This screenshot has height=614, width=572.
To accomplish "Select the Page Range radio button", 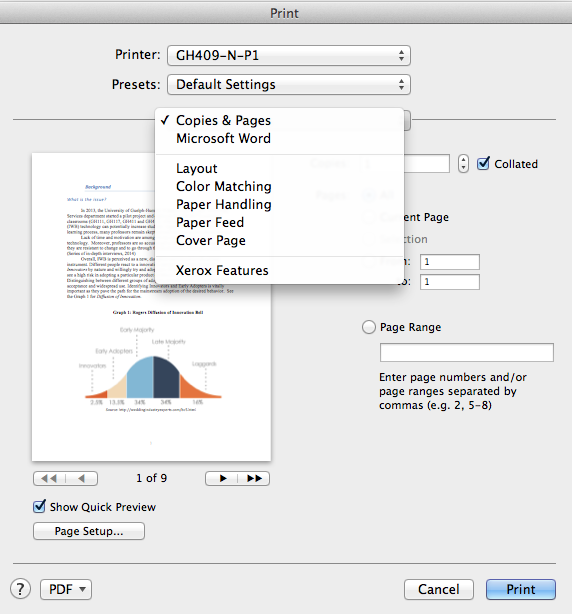I will 368,327.
